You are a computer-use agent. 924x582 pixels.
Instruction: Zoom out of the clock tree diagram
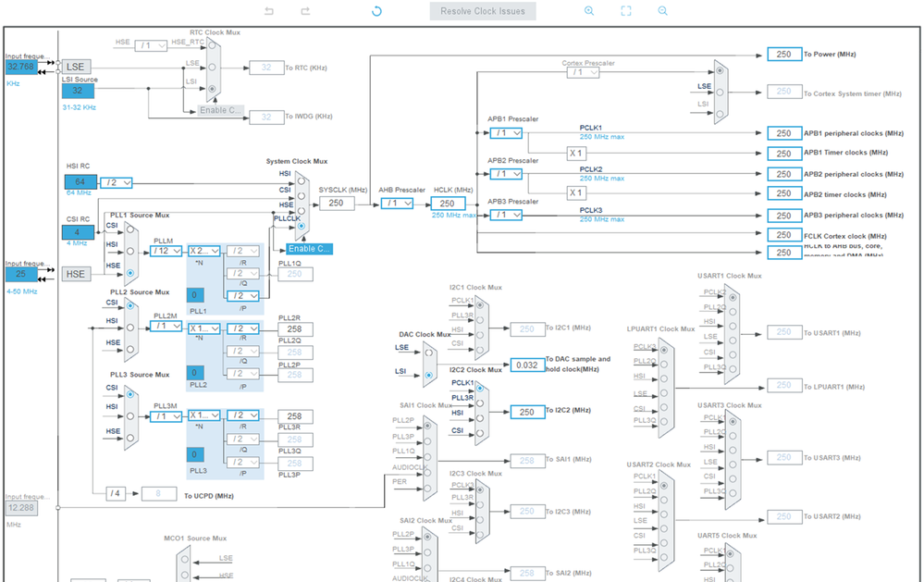662,11
